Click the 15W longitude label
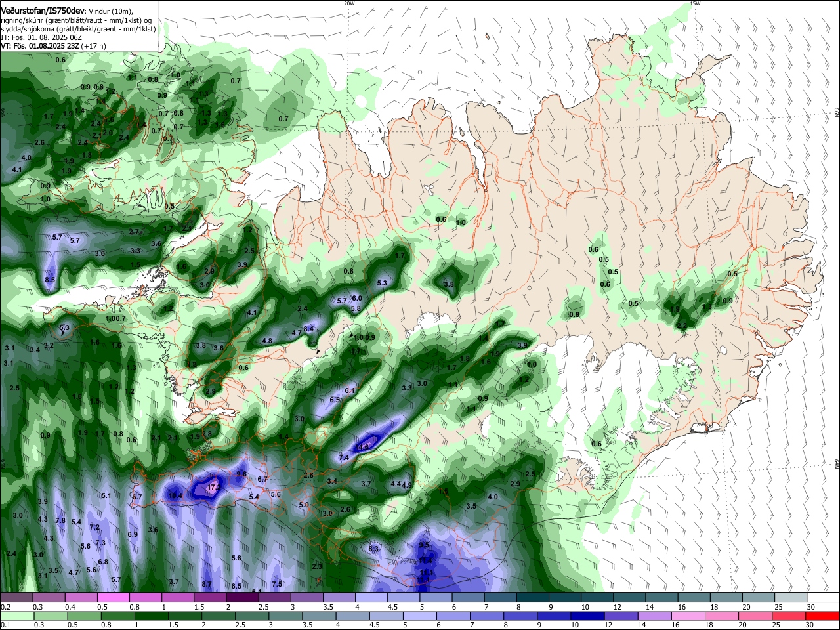Screen dimensions: 840x630 point(695,3)
